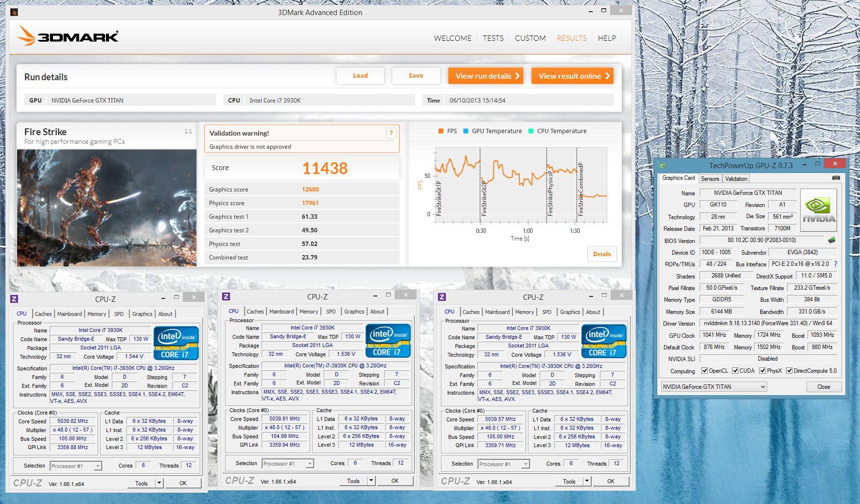Viewport: 860px width, 504px height.
Task: Open the About tab in right CPU-Z
Action: click(x=593, y=312)
